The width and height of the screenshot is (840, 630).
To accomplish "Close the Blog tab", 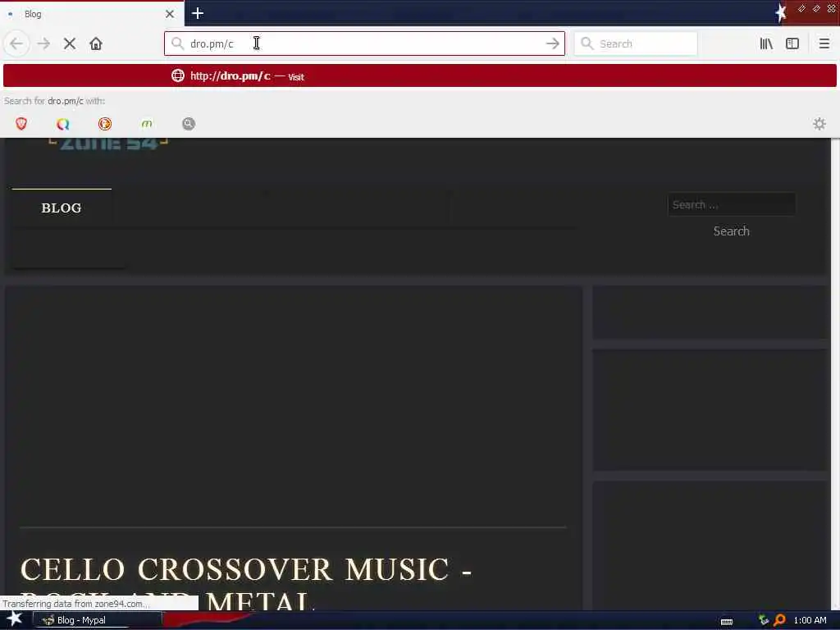I will click(x=169, y=14).
